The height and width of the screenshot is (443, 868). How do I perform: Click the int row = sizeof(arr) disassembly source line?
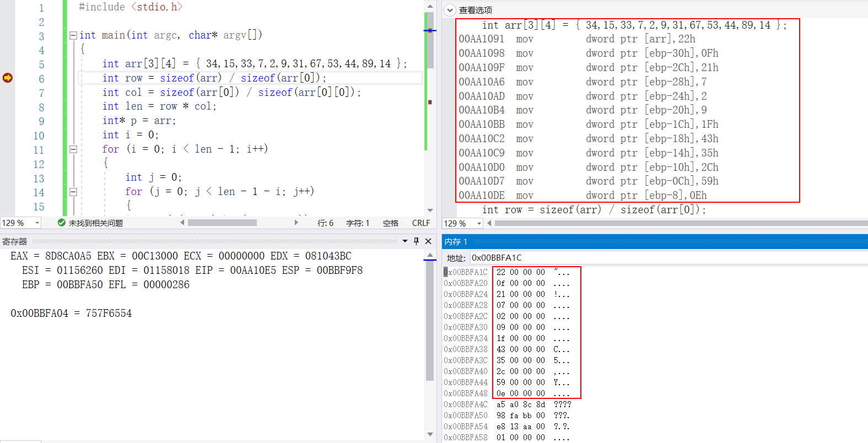click(594, 210)
